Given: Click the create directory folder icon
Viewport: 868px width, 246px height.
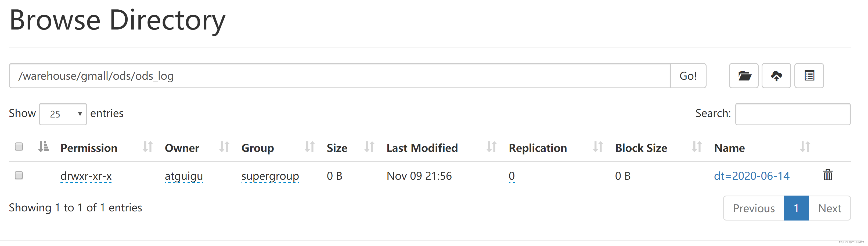Looking at the screenshot, I should coord(743,76).
